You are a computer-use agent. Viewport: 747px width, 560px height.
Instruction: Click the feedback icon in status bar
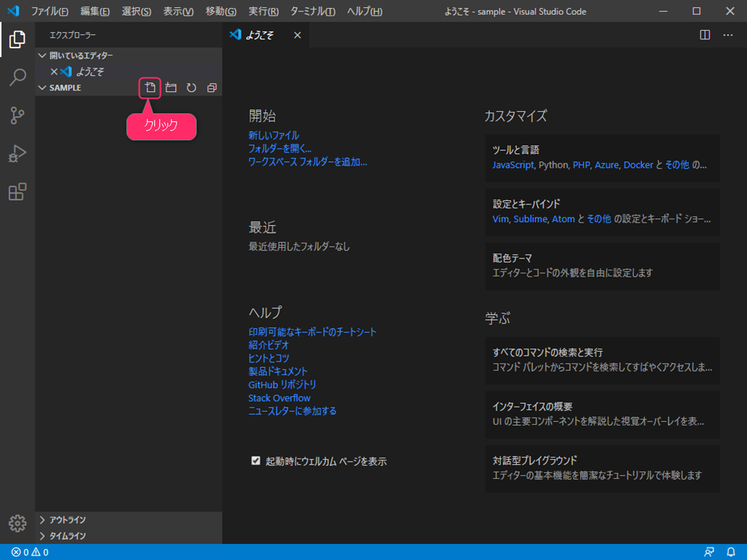(x=709, y=553)
